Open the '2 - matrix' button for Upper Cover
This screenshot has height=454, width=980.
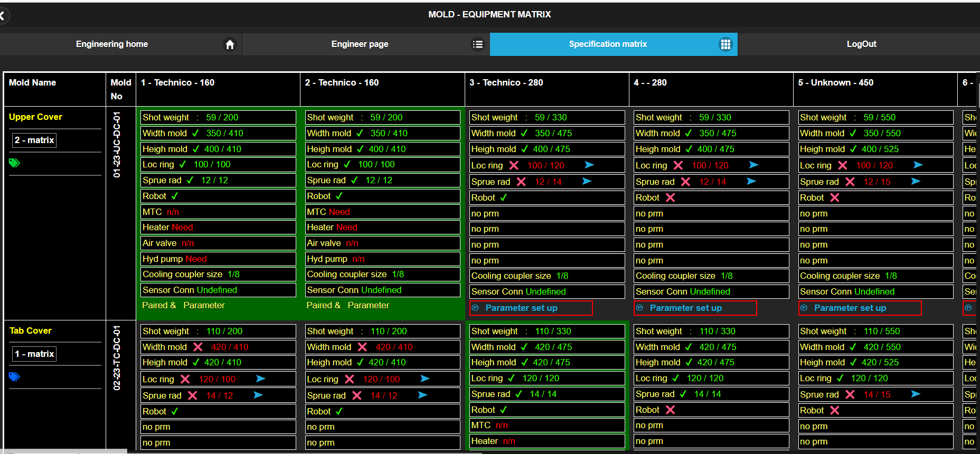point(34,140)
